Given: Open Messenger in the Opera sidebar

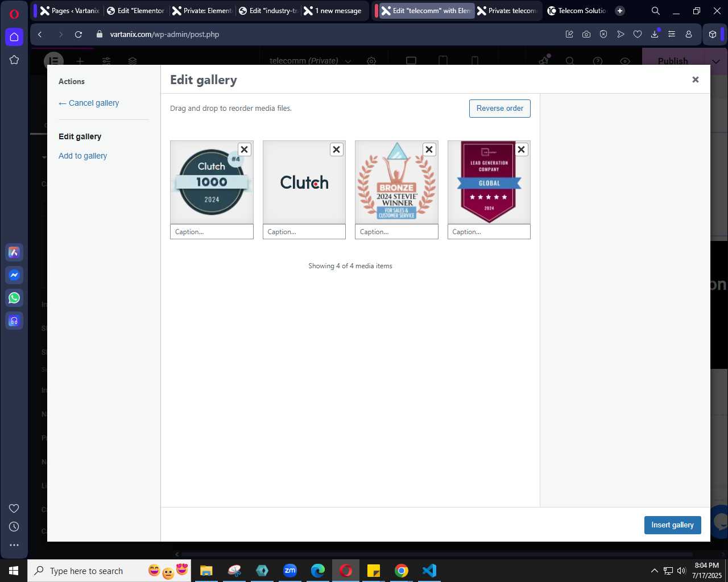Looking at the screenshot, I should tap(14, 275).
